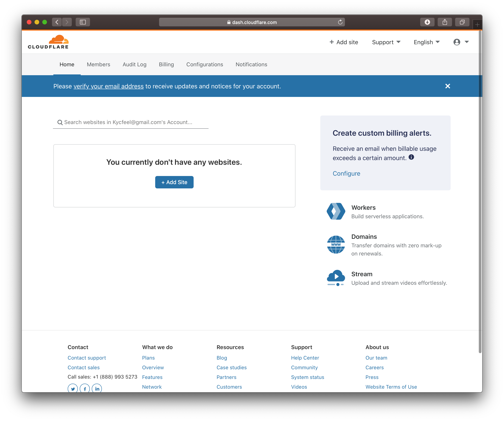Open the Help Center footer link
Viewport: 504px width, 421px height.
pos(305,358)
